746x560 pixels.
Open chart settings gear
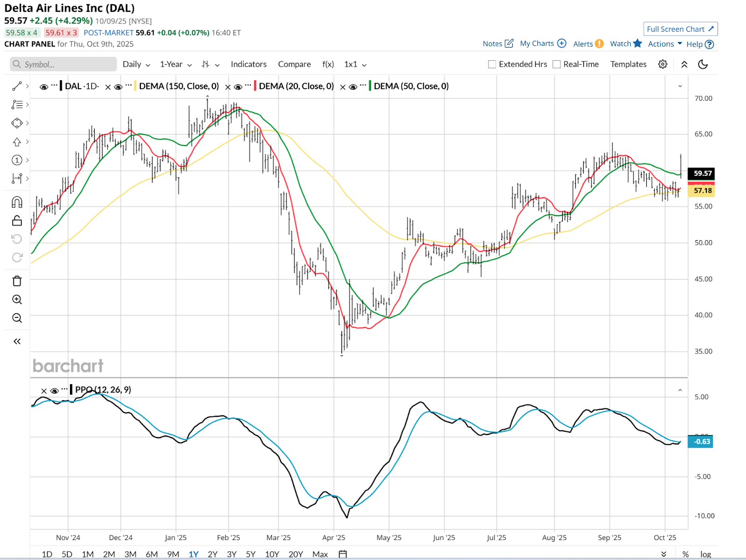point(663,64)
